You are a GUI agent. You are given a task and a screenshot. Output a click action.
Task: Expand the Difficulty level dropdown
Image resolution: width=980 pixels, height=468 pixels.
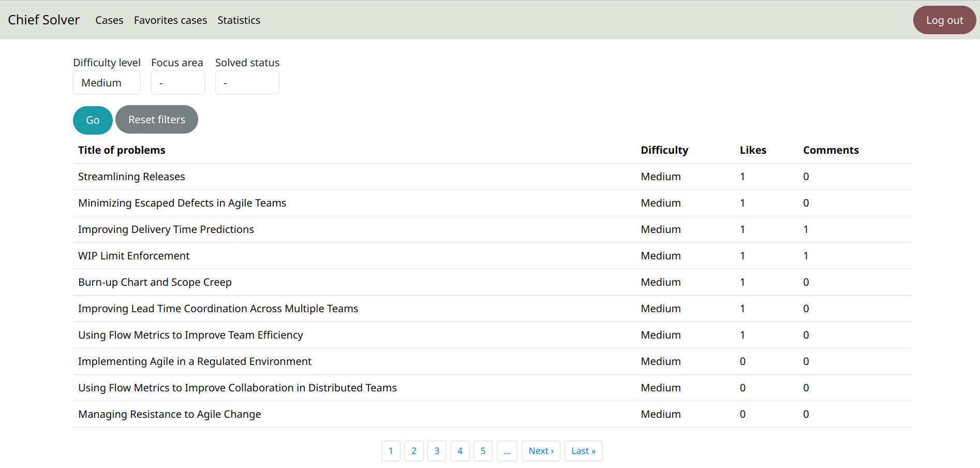pos(107,83)
